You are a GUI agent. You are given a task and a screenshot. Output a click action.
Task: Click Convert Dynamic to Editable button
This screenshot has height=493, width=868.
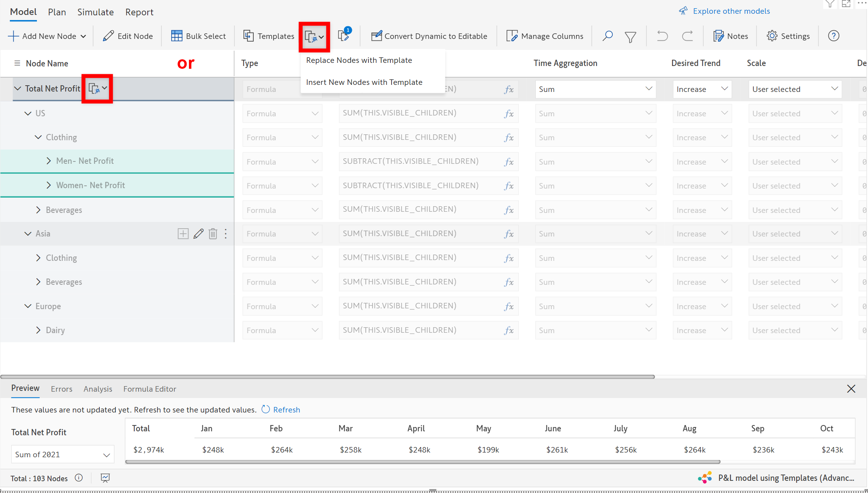[429, 36]
